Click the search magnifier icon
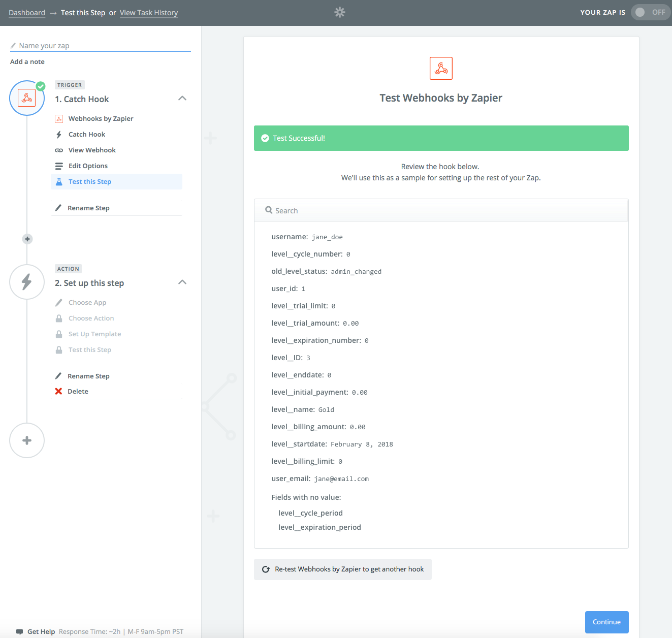The width and height of the screenshot is (672, 638). (269, 210)
